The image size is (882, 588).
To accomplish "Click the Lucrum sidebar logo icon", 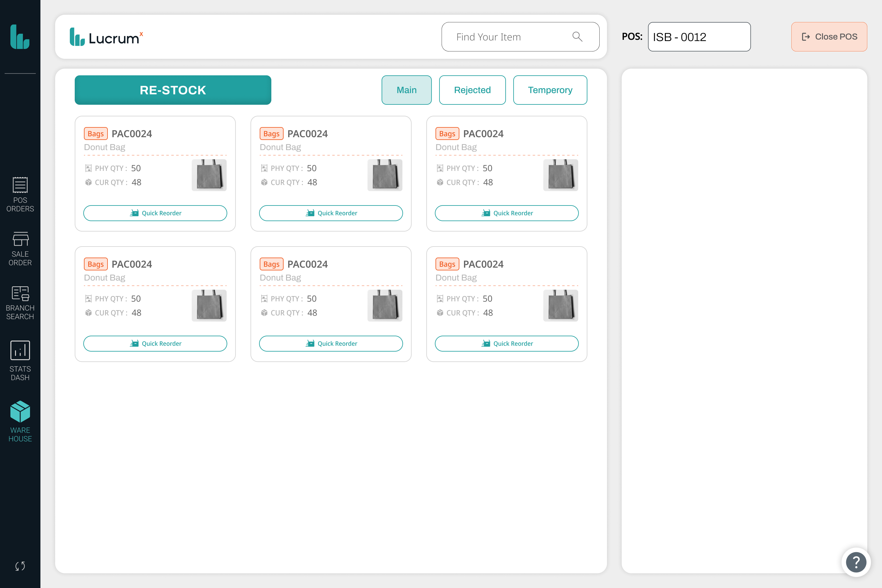I will click(20, 37).
